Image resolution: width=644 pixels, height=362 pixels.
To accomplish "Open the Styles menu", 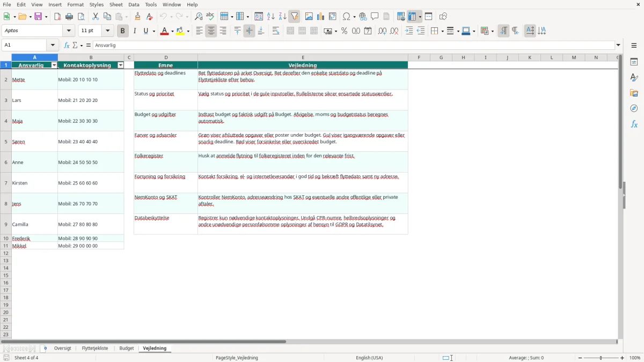I will coord(97,4).
